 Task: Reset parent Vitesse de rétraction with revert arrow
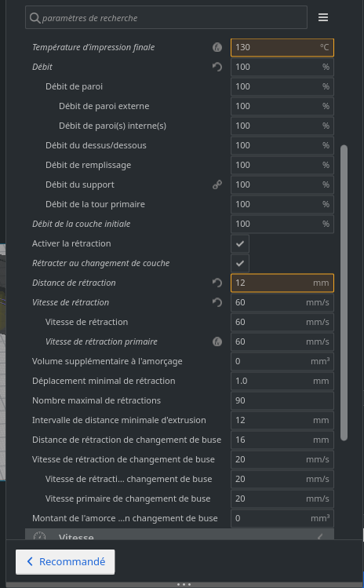point(217,302)
